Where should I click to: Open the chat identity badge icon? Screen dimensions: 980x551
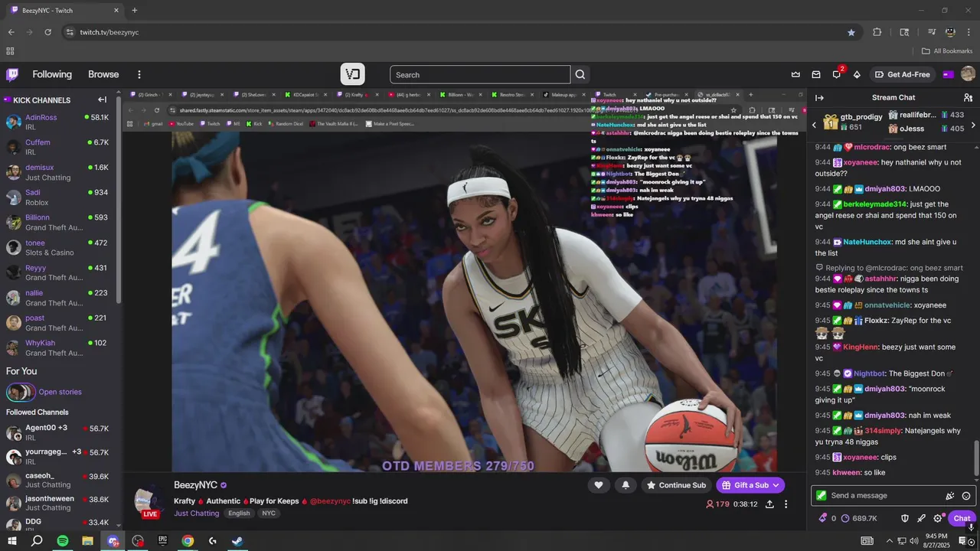822,496
